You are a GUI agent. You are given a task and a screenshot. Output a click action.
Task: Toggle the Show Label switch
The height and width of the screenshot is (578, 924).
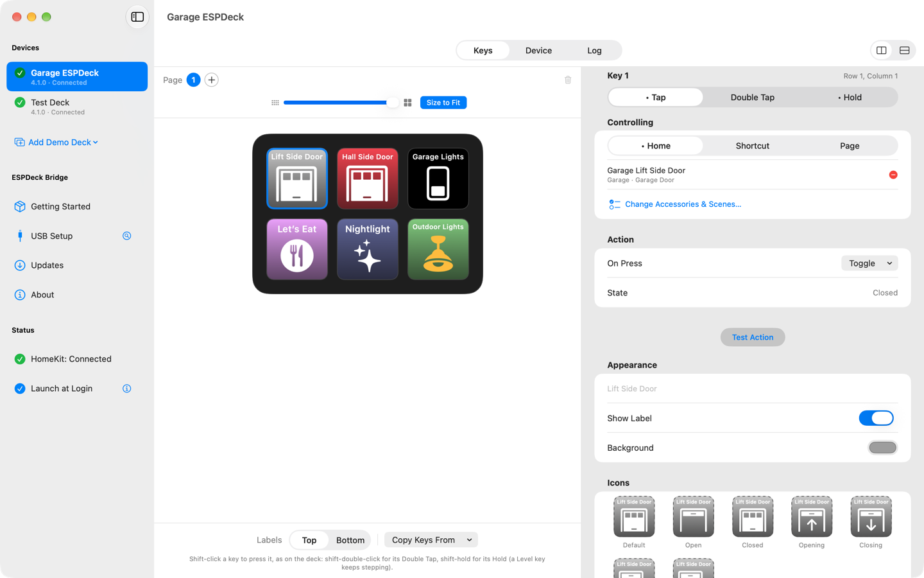point(877,418)
